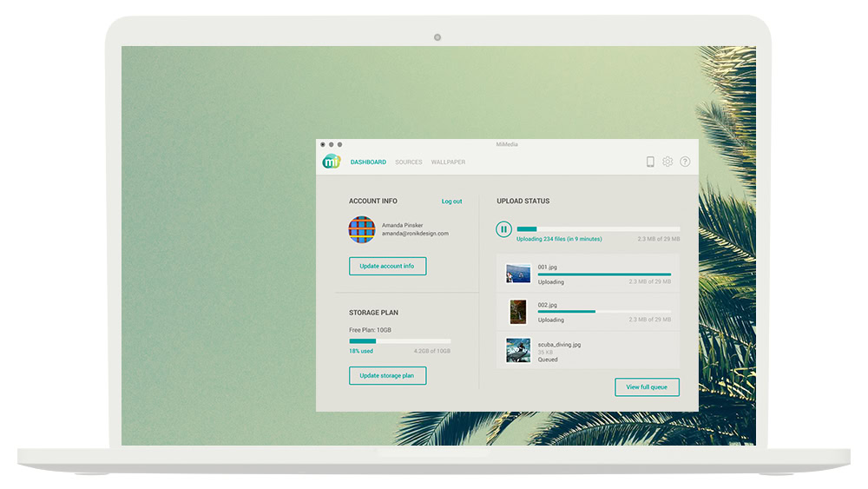Click the 001.jpg file name
Screen dimensions: 868x489
(x=548, y=267)
